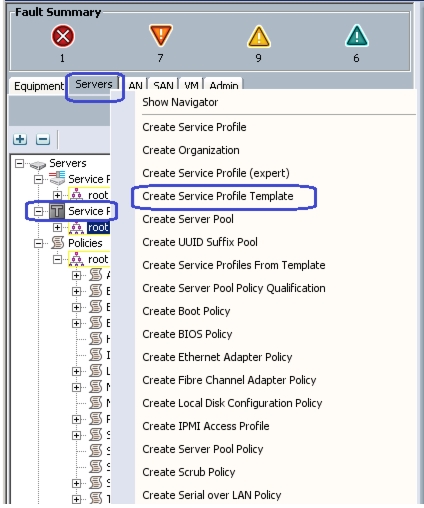Viewport: 424px width, 508px height.
Task: Select the Service Profile Templates T icon
Action: 57,211
